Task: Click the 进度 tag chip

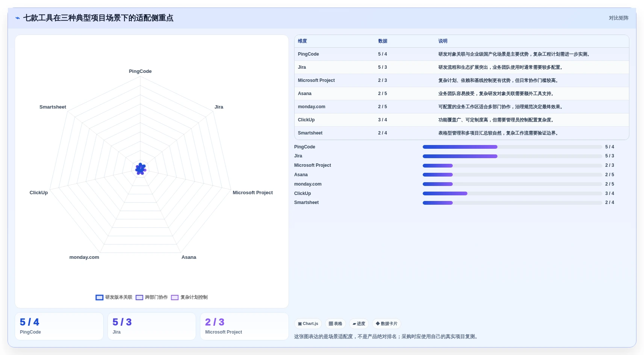Action: pos(359,323)
